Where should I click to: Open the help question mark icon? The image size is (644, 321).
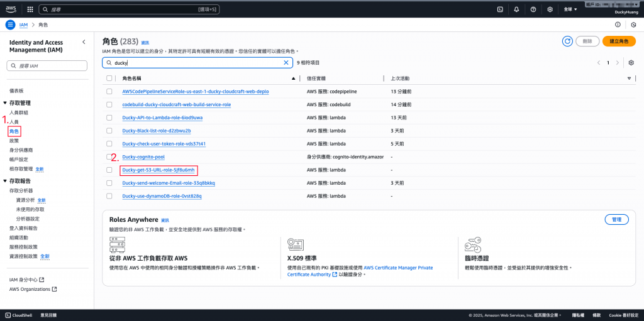pos(533,9)
